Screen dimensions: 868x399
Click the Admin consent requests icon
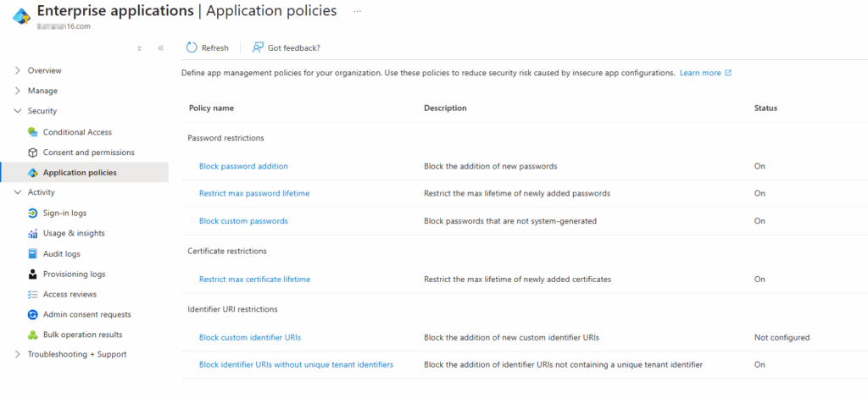[x=33, y=314]
